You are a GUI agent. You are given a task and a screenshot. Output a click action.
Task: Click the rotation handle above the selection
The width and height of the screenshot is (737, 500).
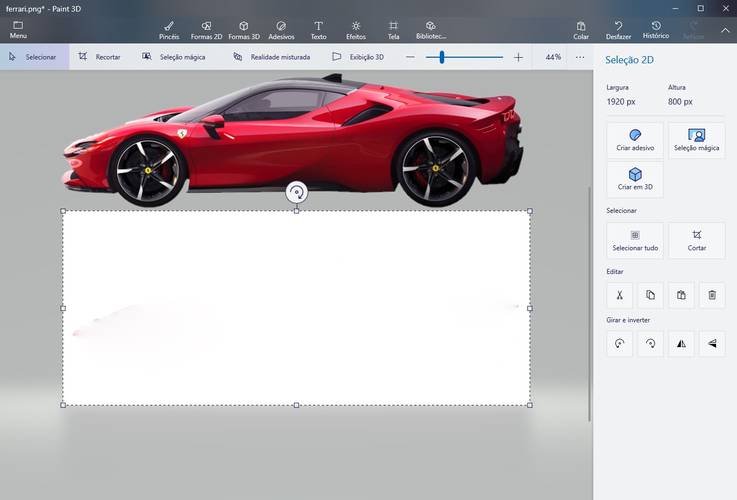click(297, 192)
